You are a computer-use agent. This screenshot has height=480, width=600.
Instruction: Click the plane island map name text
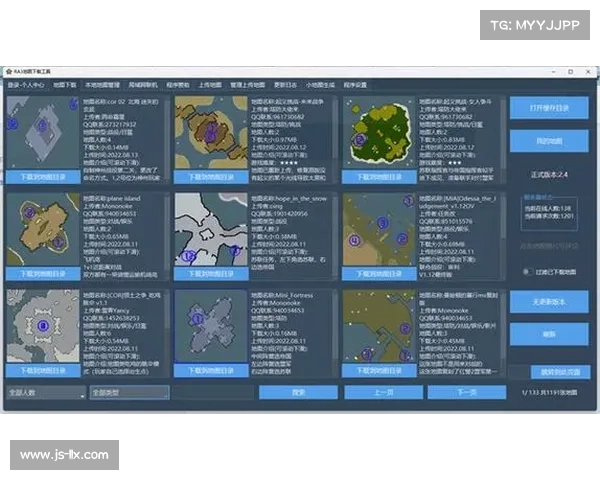[x=112, y=198]
